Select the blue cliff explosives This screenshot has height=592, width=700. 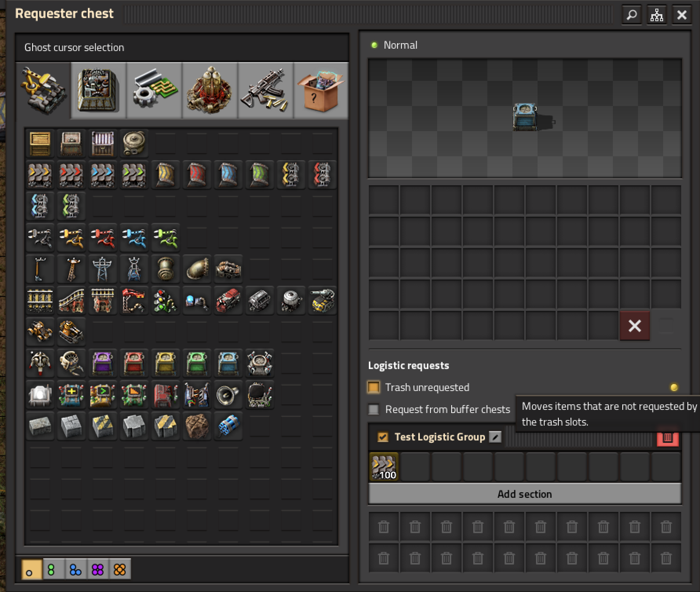coord(228,426)
